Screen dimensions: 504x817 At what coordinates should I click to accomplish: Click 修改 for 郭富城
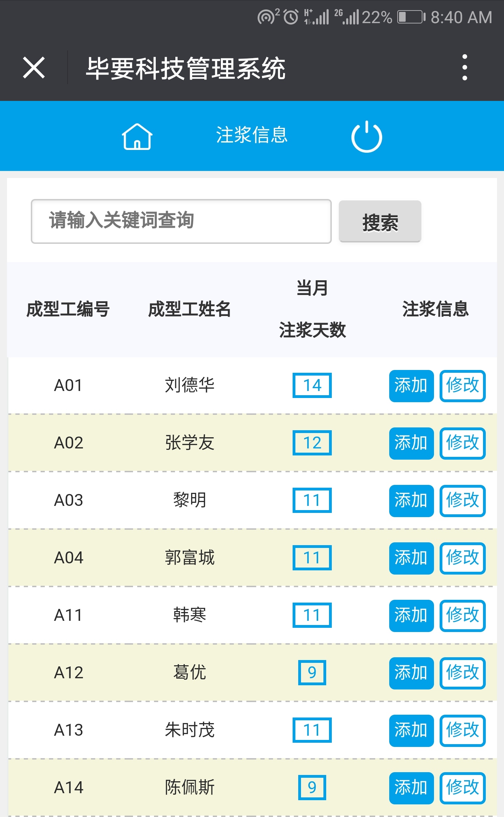(x=463, y=558)
